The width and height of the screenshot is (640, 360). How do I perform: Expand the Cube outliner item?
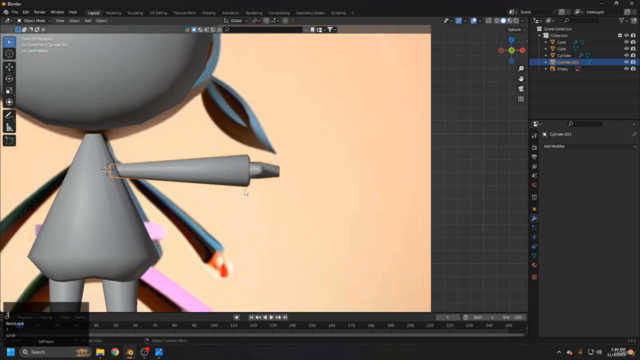546,49
